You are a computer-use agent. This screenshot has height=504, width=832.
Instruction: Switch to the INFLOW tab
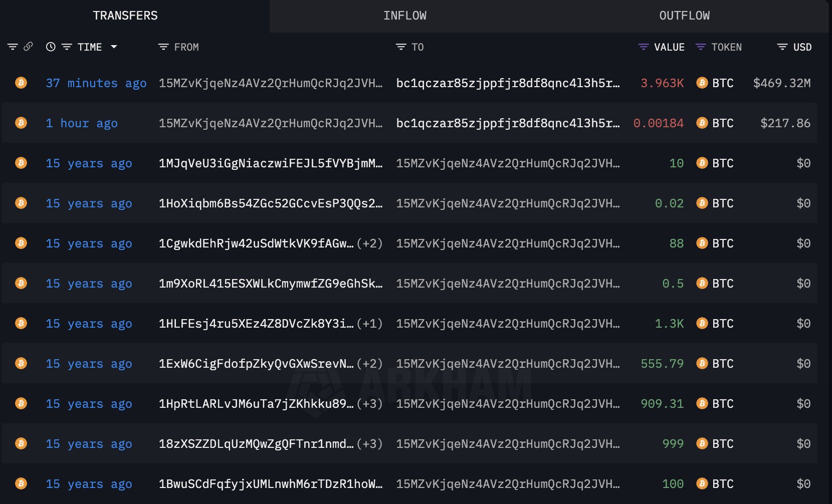pos(404,16)
